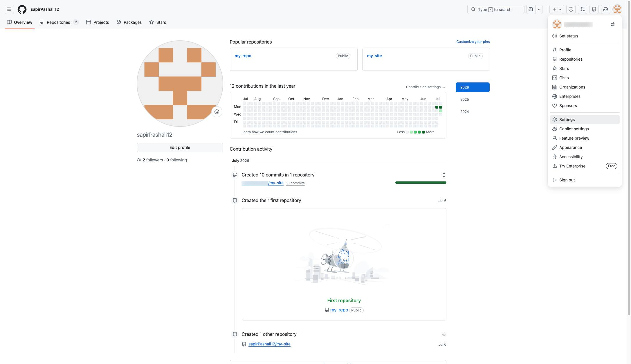Click the large profile avatar image
Image resolution: width=631 pixels, height=364 pixels.
[x=180, y=84]
